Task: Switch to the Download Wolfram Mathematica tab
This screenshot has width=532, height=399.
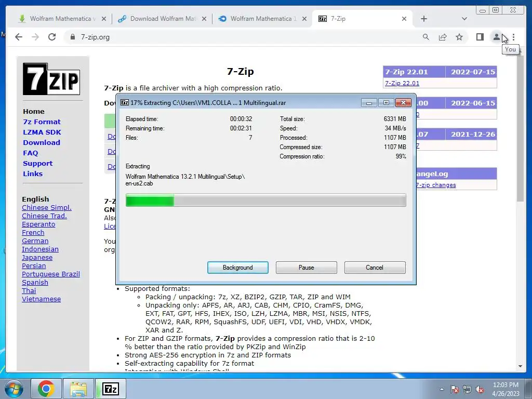Action: (x=163, y=19)
